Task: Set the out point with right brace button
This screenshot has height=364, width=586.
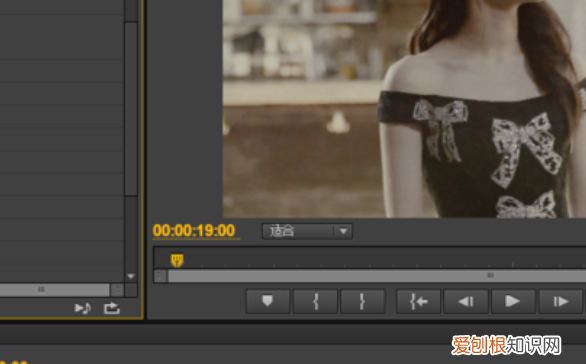Action: click(x=363, y=301)
